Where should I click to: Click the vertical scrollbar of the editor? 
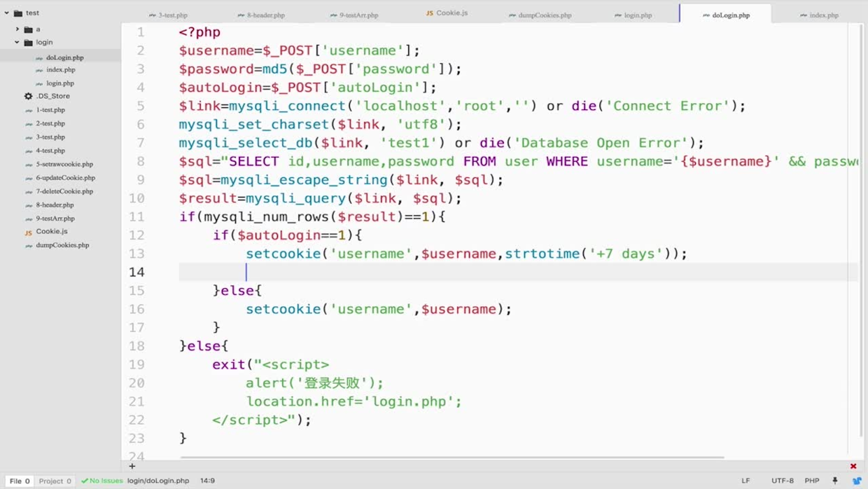(x=862, y=230)
